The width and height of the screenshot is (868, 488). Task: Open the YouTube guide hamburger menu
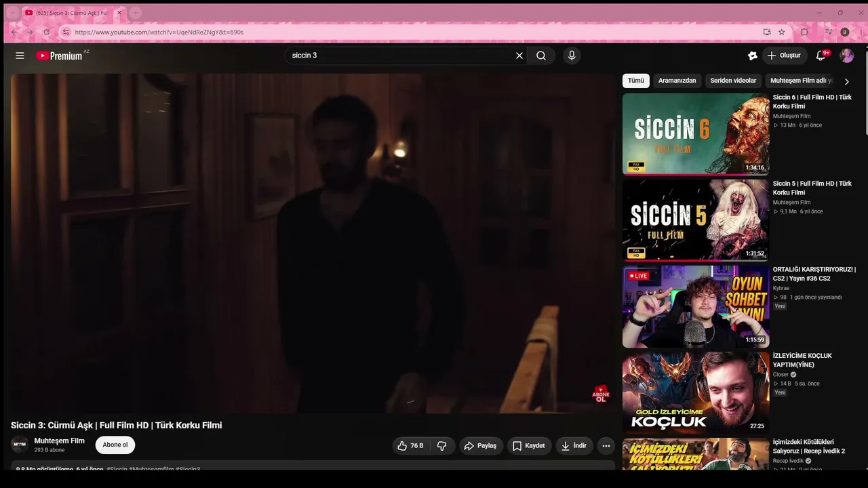point(20,56)
